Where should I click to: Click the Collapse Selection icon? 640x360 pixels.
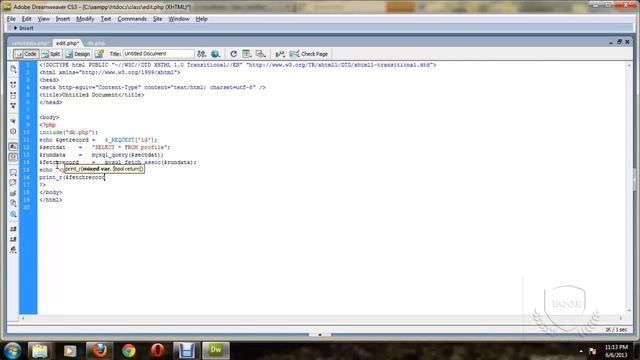pos(13,95)
